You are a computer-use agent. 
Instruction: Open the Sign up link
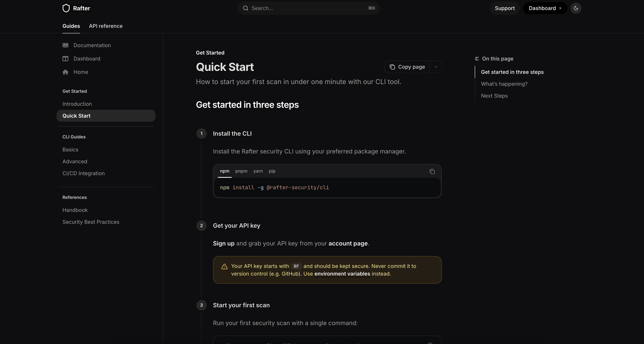224,243
